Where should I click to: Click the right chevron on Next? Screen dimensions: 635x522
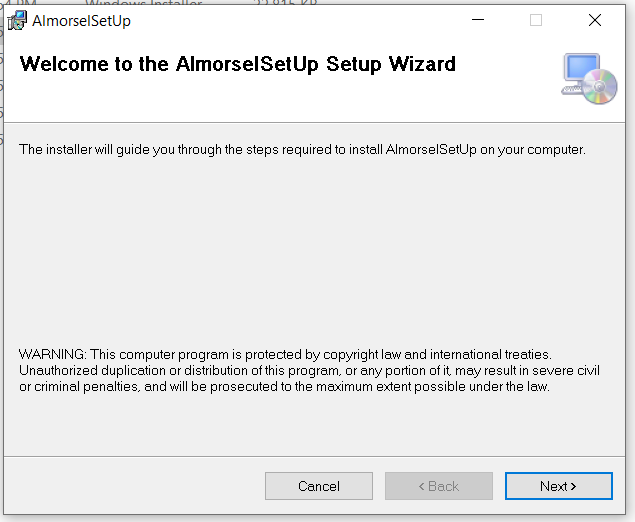pos(573,486)
